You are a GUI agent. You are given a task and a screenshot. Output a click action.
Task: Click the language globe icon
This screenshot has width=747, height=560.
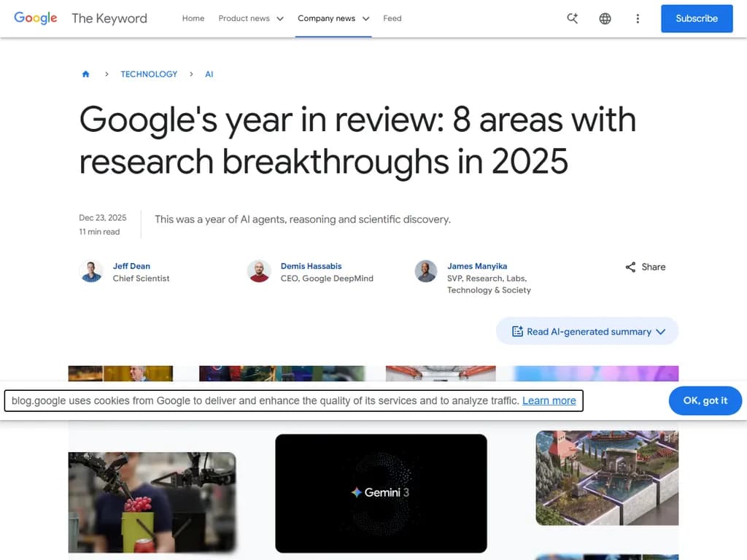click(605, 18)
